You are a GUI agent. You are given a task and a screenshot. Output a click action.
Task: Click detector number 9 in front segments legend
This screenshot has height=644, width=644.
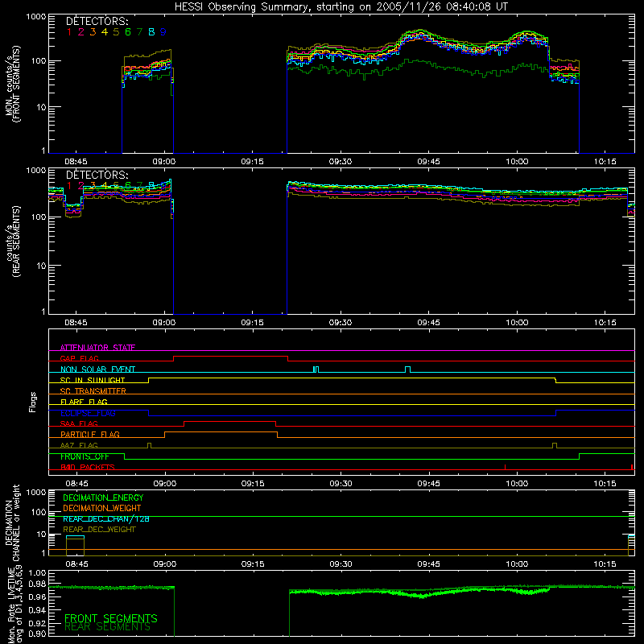pos(163,32)
